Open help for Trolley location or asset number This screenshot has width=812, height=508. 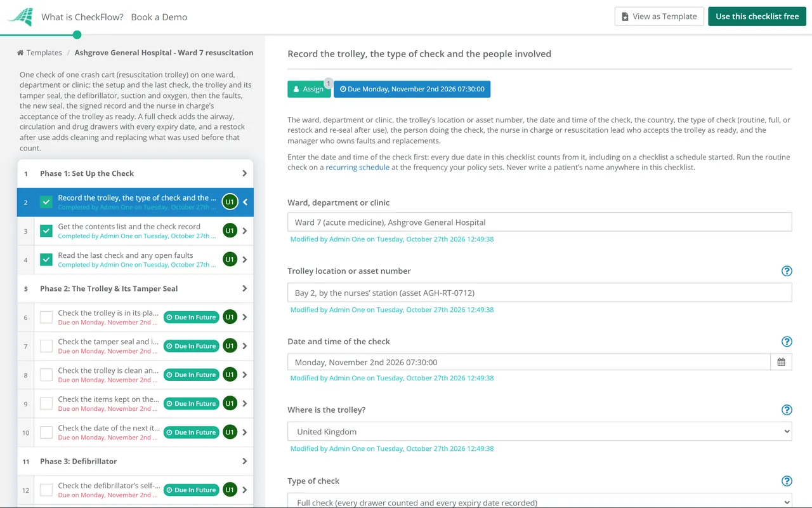(x=787, y=271)
